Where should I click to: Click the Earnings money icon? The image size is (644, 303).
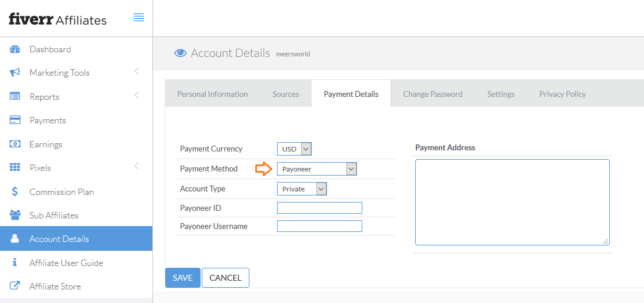point(15,144)
